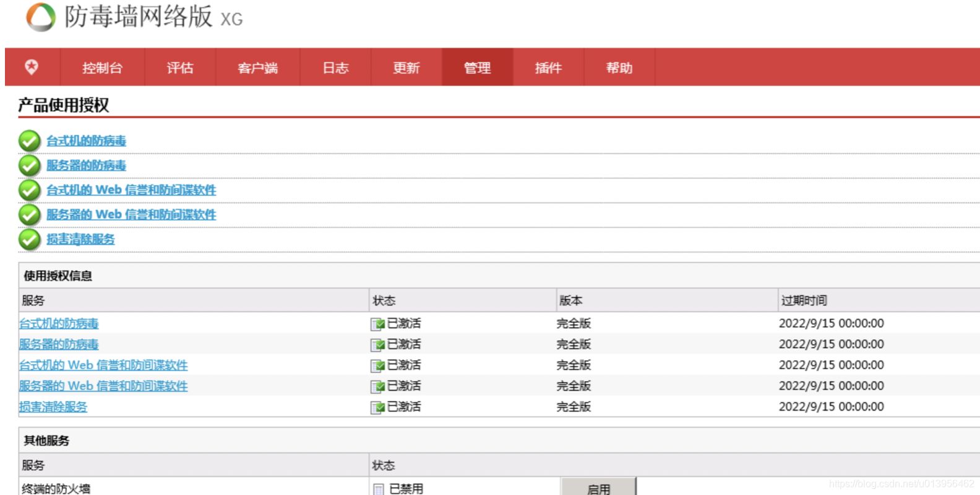
Task: Click the 终端的防火墙 service name
Action: [56, 489]
